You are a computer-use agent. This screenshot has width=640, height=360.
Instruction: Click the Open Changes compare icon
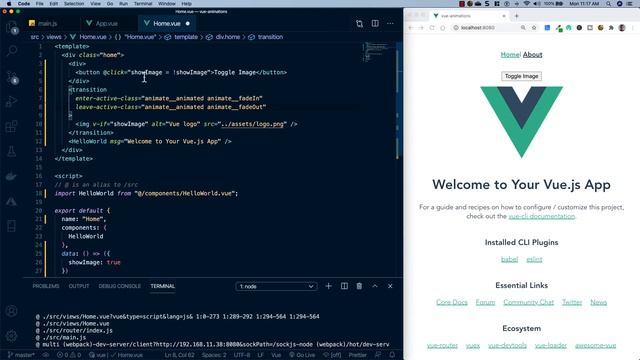[x=359, y=24]
